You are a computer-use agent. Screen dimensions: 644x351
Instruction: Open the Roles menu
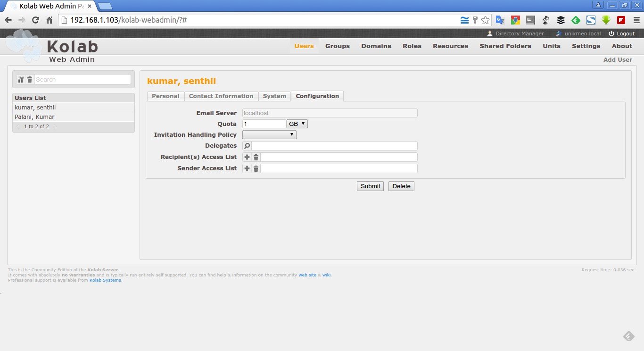(x=412, y=46)
